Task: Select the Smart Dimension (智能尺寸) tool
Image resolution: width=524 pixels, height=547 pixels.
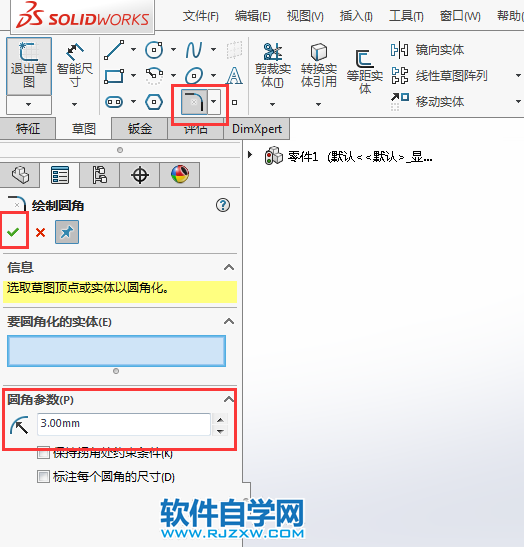Action: pos(74,65)
